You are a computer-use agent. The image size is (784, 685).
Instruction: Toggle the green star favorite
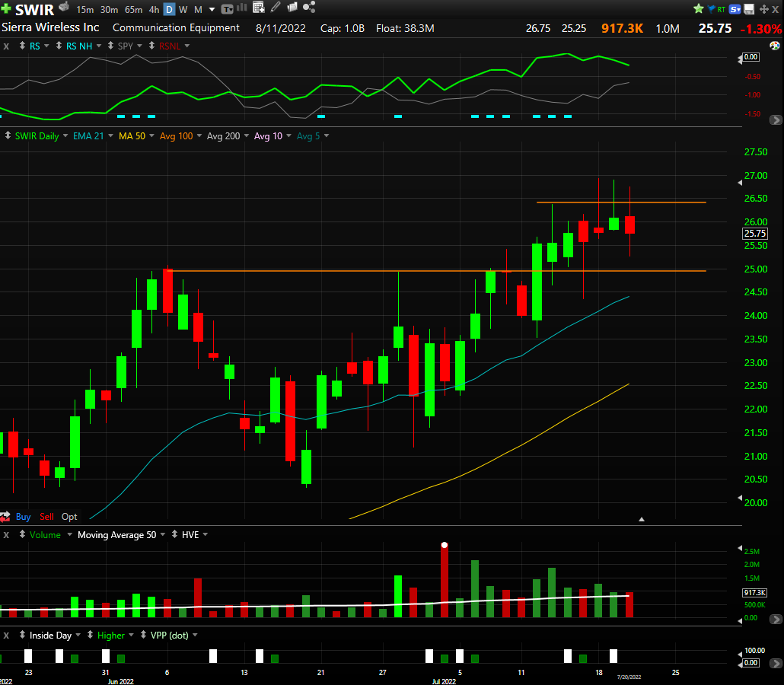pos(699,9)
